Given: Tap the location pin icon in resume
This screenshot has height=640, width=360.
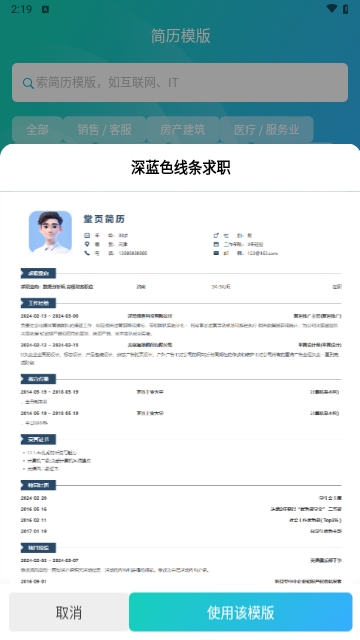Looking at the screenshot, I should 87,244.
